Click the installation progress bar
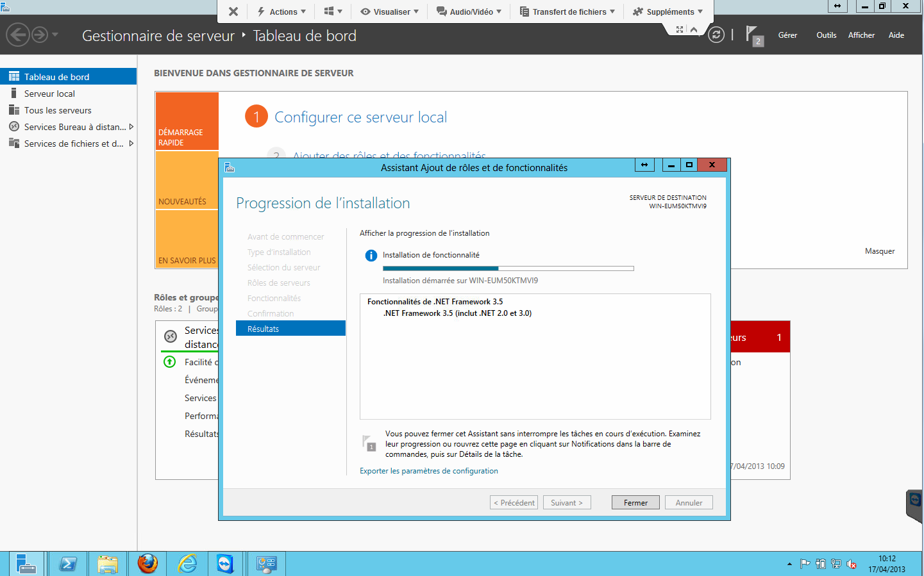 508,268
